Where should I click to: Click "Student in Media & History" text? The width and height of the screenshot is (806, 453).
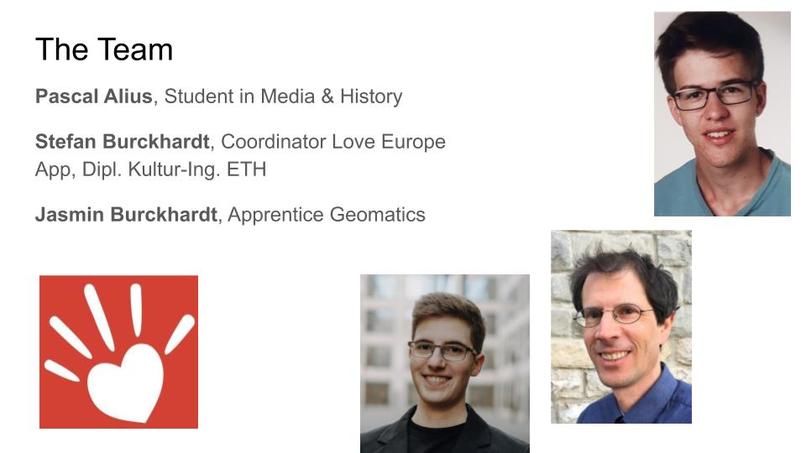(x=283, y=96)
